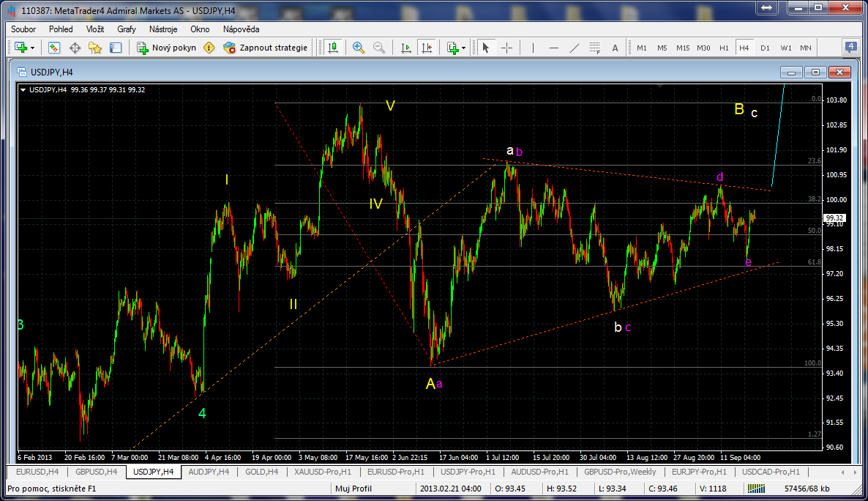Click Zapnout strategie button
Viewport: 868px width, 501px height.
(265, 48)
